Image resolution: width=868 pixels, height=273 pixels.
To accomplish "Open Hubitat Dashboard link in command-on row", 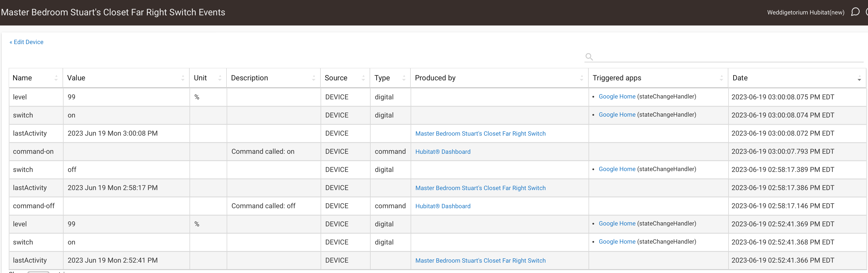I will coord(443,152).
